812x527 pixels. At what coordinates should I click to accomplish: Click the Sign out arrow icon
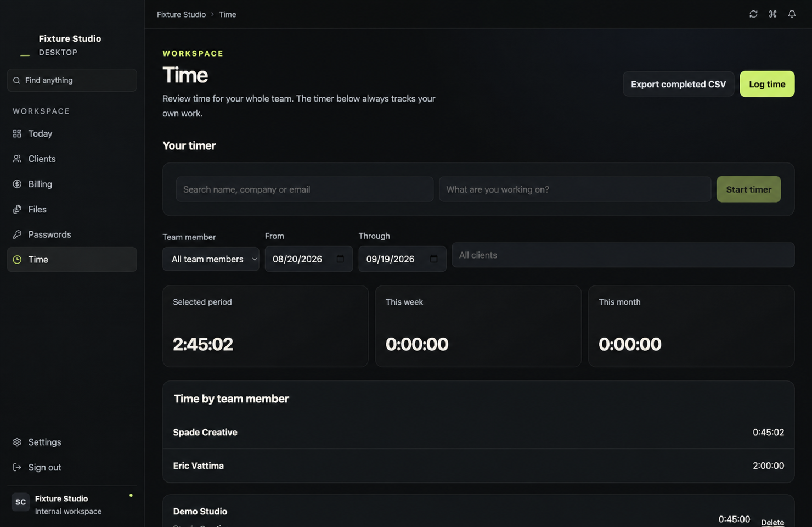[17, 467]
